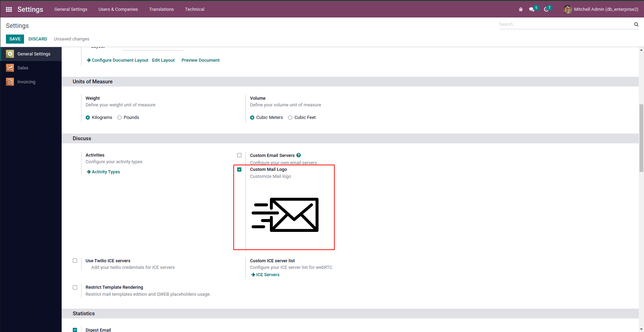The height and width of the screenshot is (332, 644).
Task: Open the conversations chat icon
Action: coord(532,9)
